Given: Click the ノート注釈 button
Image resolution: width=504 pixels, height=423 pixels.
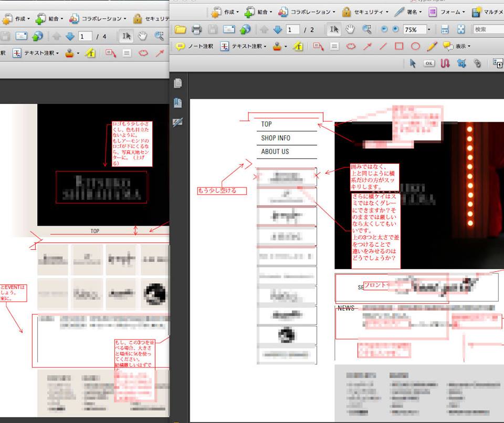Looking at the screenshot, I should (x=195, y=46).
